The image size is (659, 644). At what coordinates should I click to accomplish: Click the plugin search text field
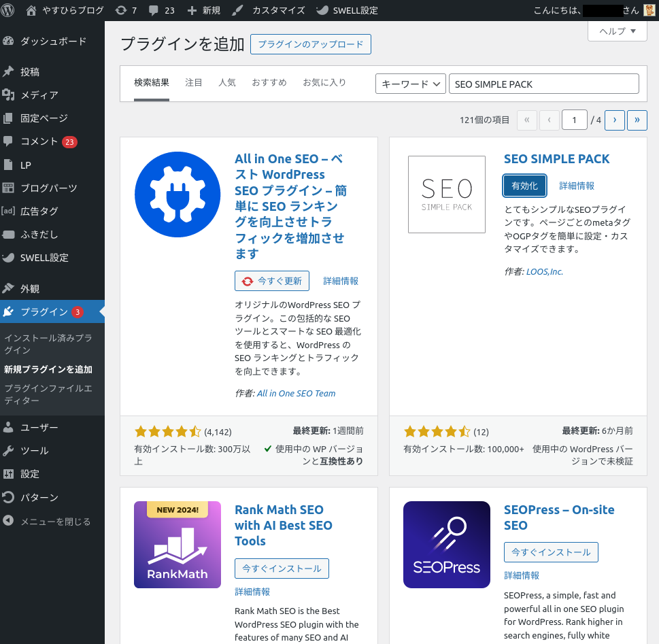[543, 84]
